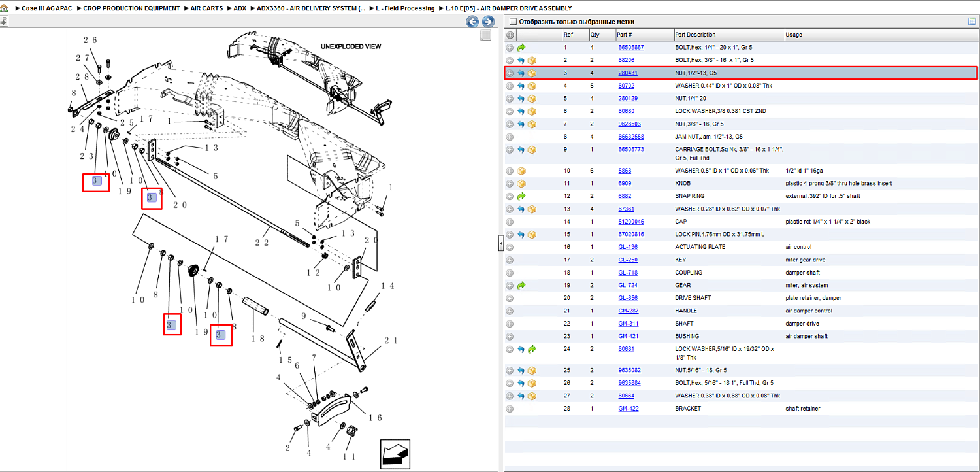Click the box icon in the 9635082 row
Viewport: 980px width, 472px height.
pos(532,370)
